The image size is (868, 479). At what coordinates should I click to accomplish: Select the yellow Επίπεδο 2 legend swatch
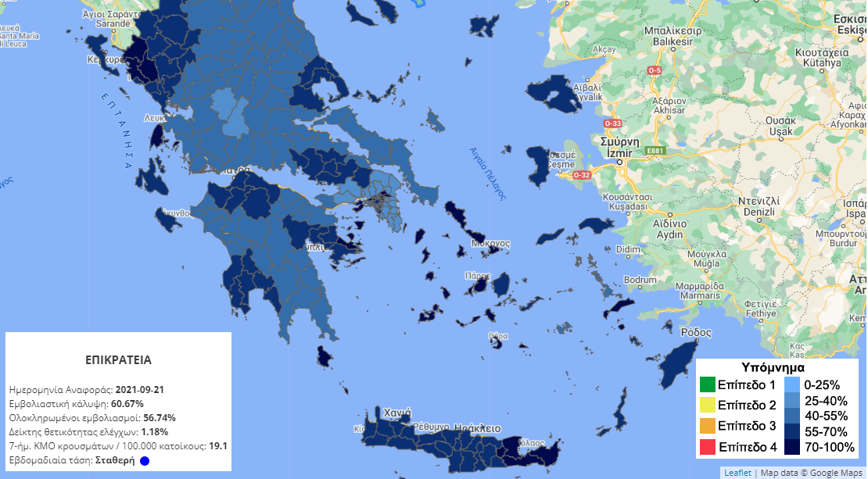(x=708, y=405)
